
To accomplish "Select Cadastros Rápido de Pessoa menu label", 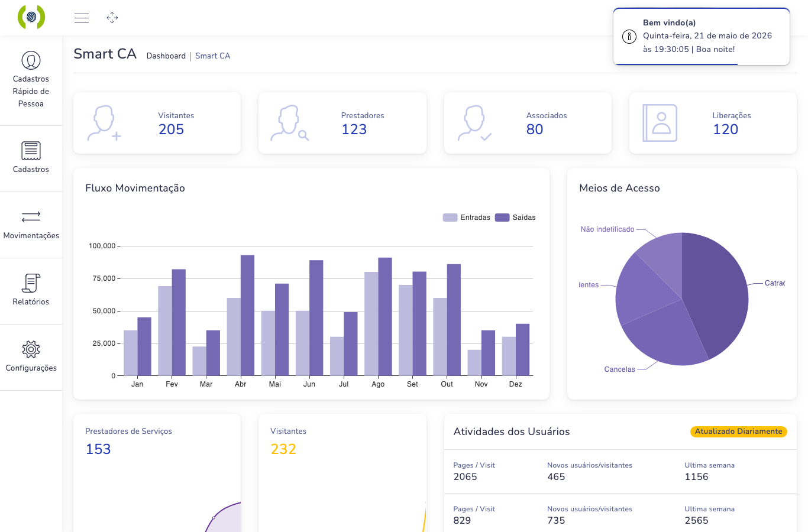I will pyautogui.click(x=31, y=91).
